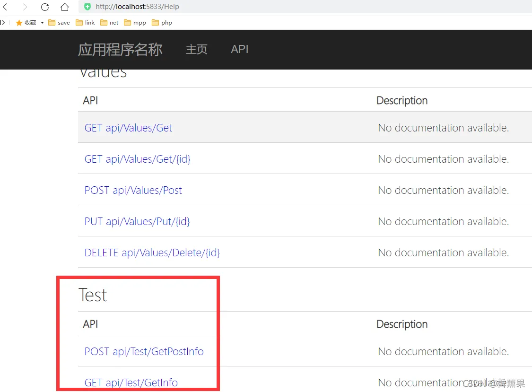Viewport: 532px width, 392px height.
Task: Expand the bookmarks sidebar toggle arrow
Action: (3, 23)
